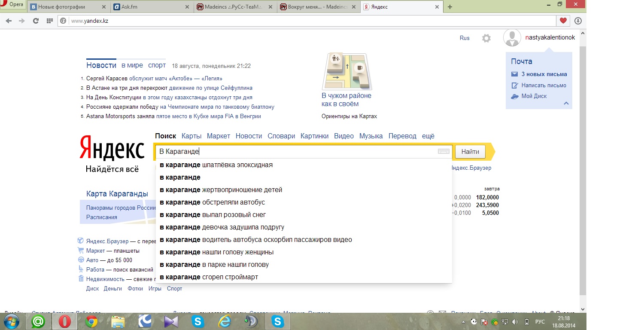644x330 pixels.
Task: Open the Opera downloads icon
Action: coord(578,21)
